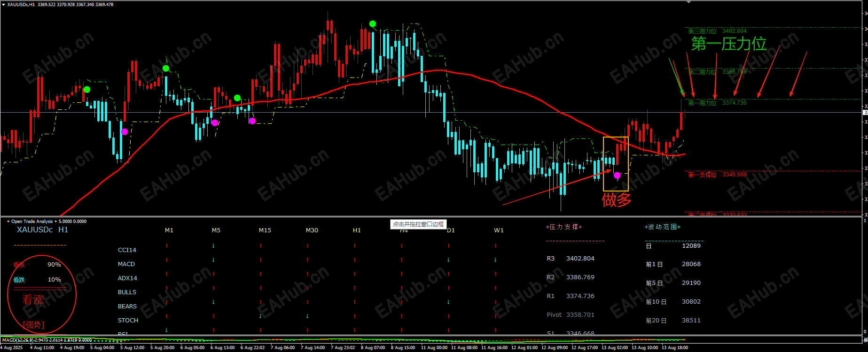
Task: Click the 4 Aug 2025 time axis label
Action: pyautogui.click(x=11, y=348)
